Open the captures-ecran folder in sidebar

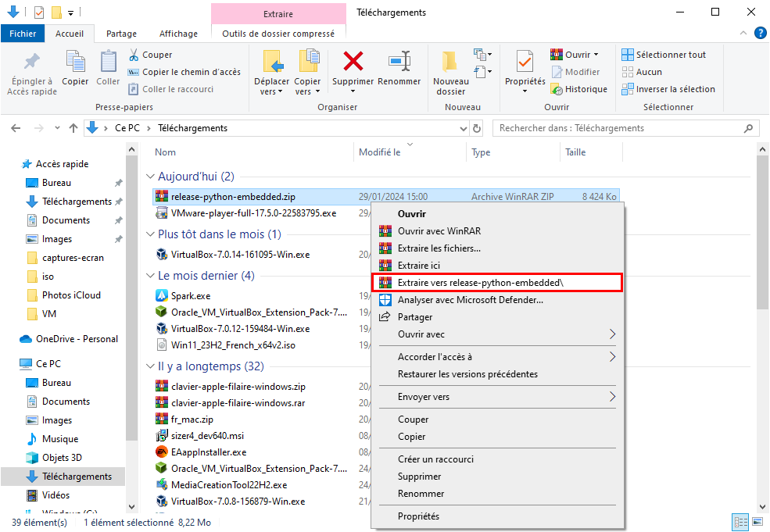click(x=66, y=258)
